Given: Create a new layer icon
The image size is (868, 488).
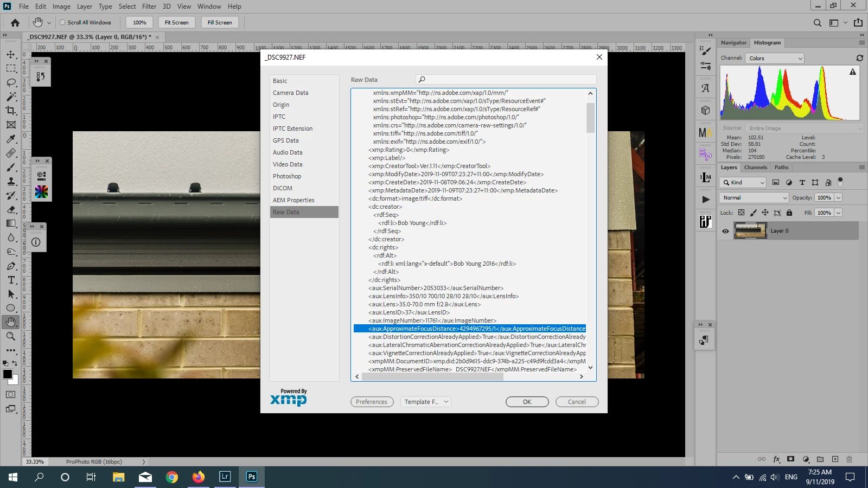Looking at the screenshot, I should tap(835, 459).
